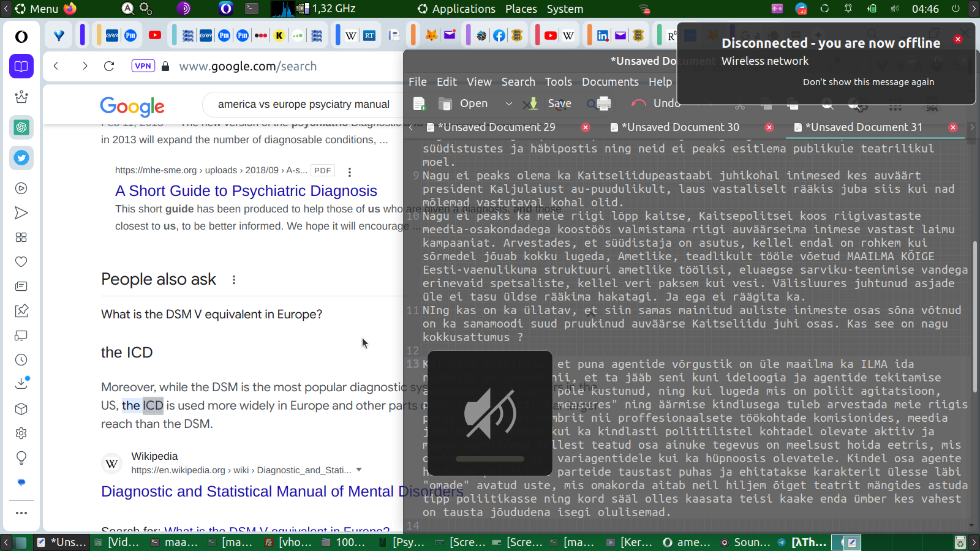Switch to the Unsaved Document 30 tab
The image size is (980, 551).
pyautogui.click(x=680, y=127)
